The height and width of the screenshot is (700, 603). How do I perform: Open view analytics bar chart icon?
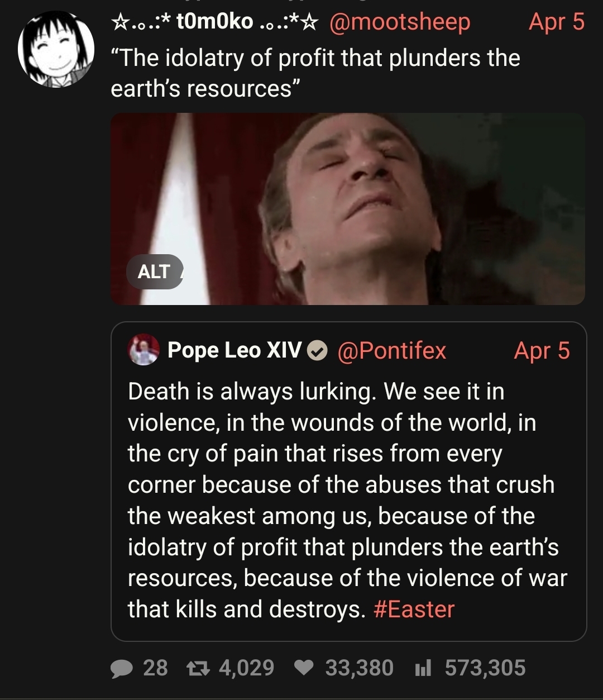(423, 668)
